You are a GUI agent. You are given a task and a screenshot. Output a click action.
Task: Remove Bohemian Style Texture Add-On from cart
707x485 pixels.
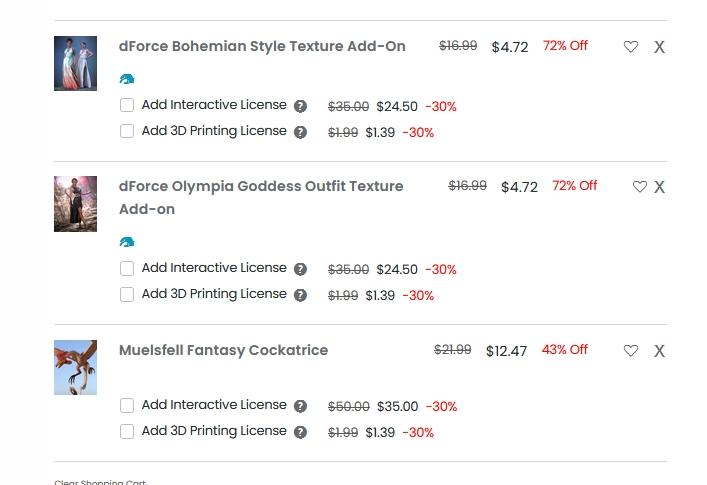click(659, 47)
